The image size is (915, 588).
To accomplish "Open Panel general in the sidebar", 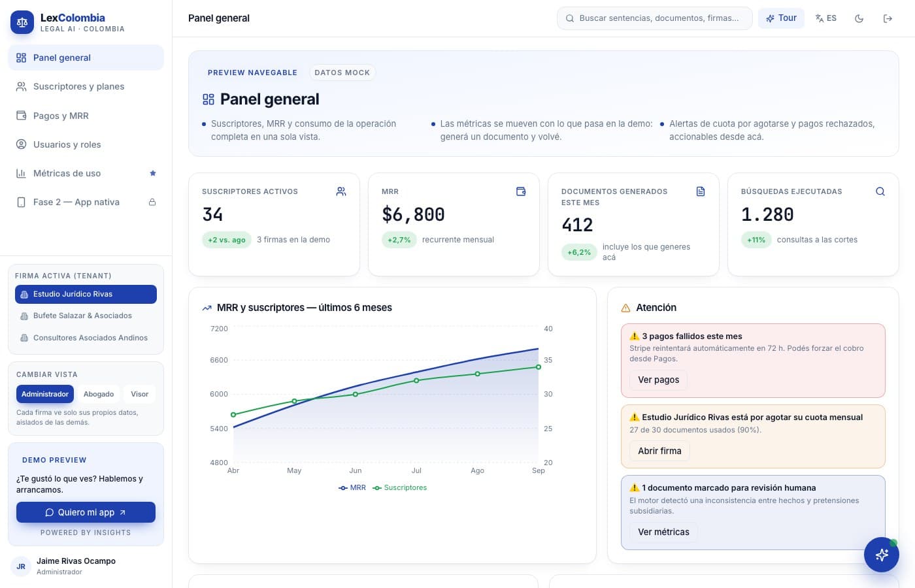I will click(86, 57).
